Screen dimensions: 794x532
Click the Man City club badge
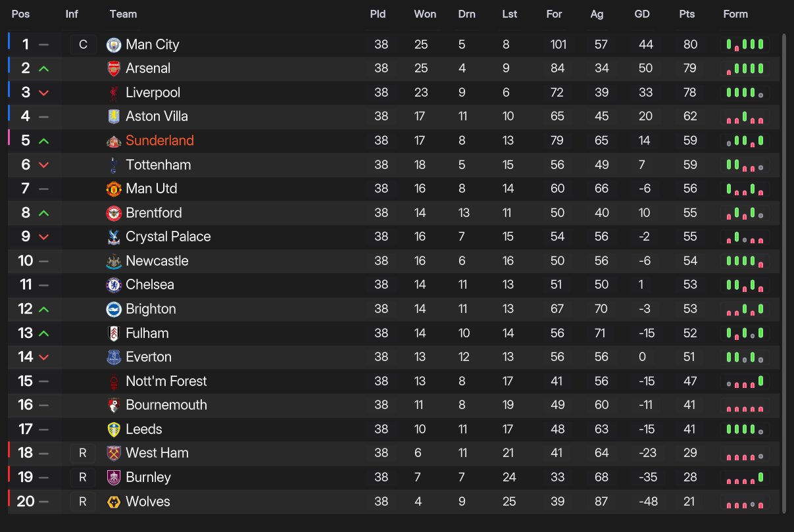coord(114,45)
